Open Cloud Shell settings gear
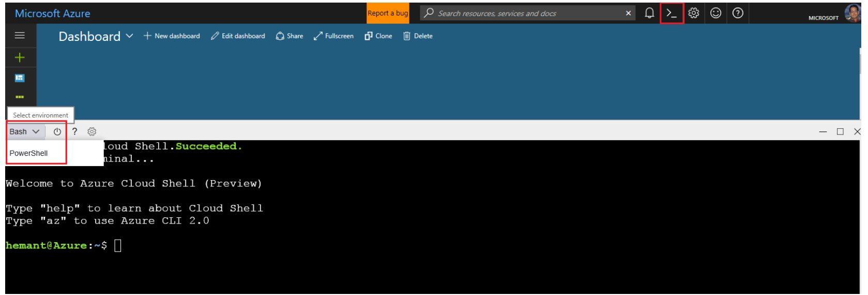This screenshot has width=868, height=295. 92,131
